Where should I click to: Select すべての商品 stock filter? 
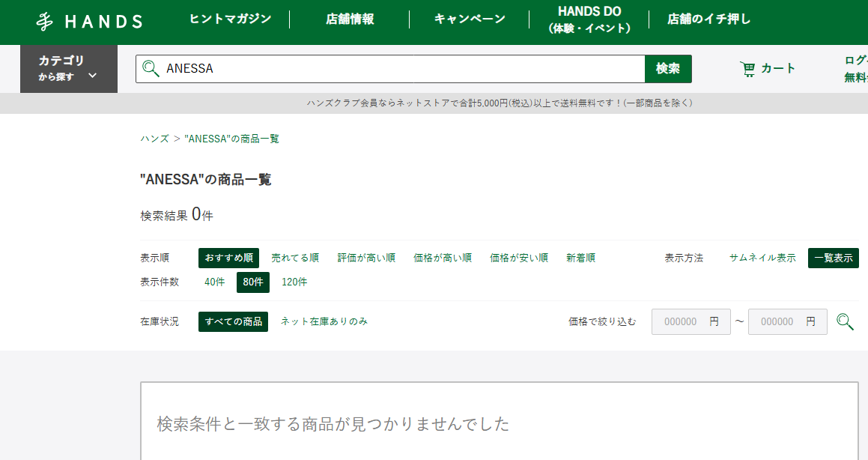[233, 321]
